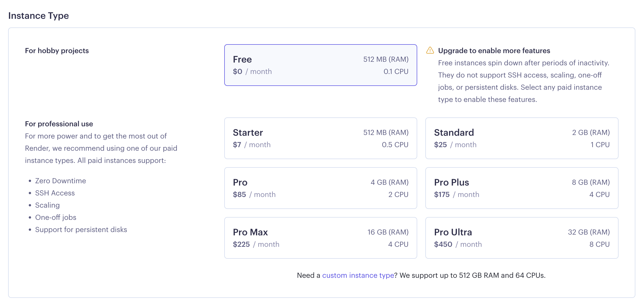This screenshot has width=644, height=306.
Task: Select the Pro Plus plan card
Action: click(522, 188)
